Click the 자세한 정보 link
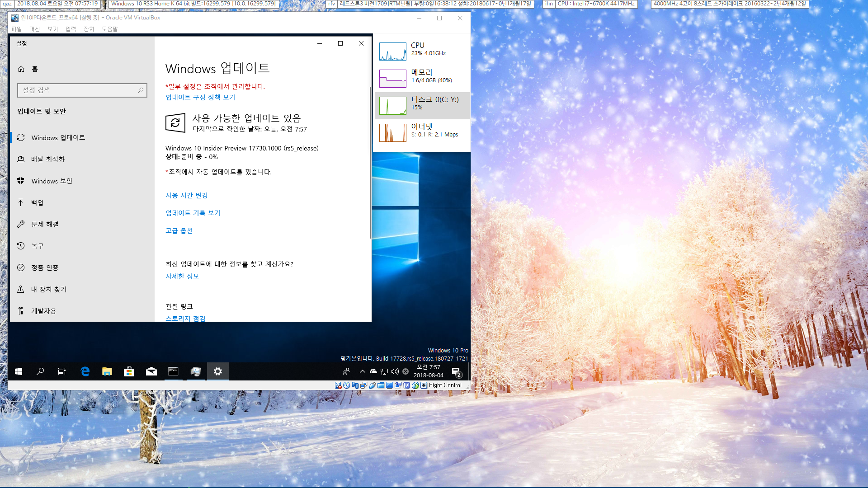 pyautogui.click(x=182, y=276)
